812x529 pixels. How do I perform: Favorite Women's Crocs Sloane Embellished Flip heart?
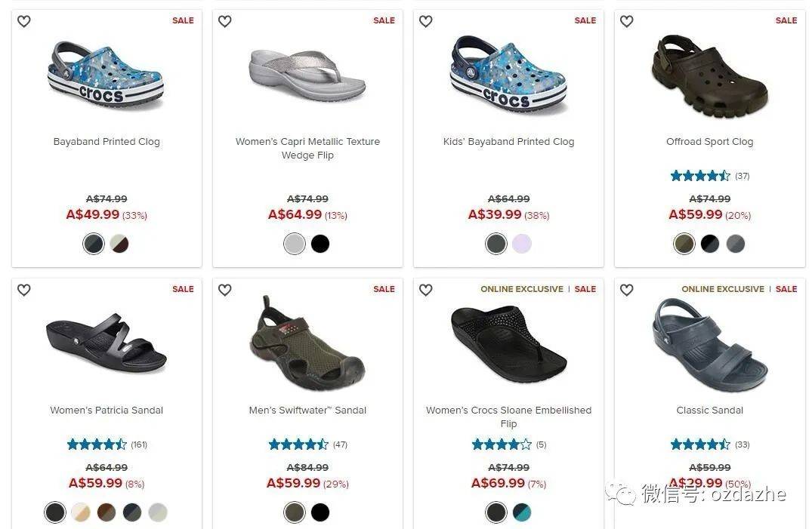[426, 290]
